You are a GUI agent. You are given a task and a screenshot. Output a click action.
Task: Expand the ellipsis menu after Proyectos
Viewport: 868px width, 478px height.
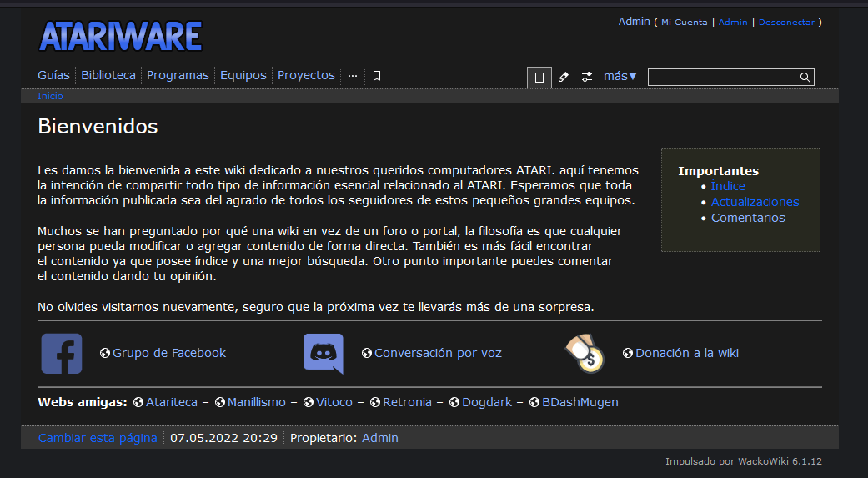[x=353, y=75]
